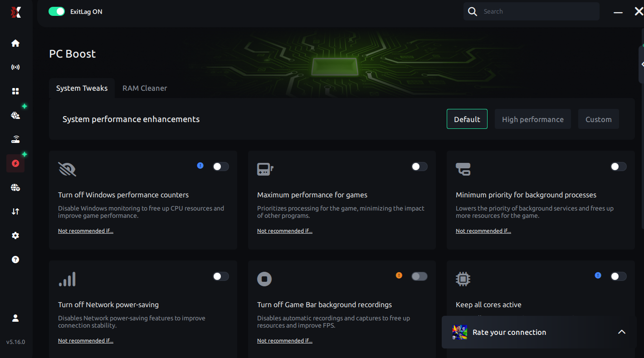Open the up-down arrows sidebar icon

15,211
